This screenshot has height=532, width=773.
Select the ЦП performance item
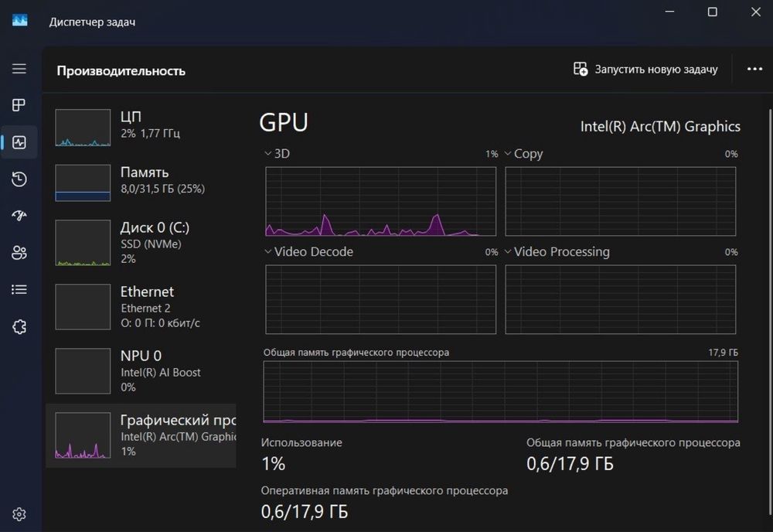[x=141, y=128]
